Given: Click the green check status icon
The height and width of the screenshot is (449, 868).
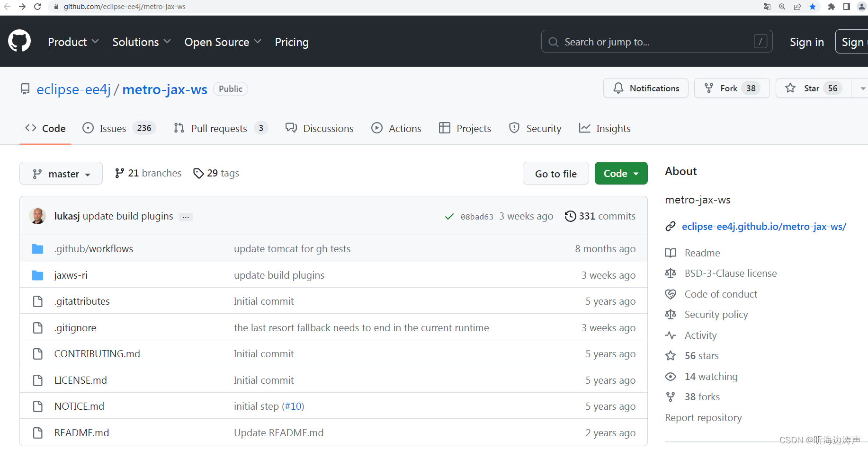Looking at the screenshot, I should click(x=449, y=217).
